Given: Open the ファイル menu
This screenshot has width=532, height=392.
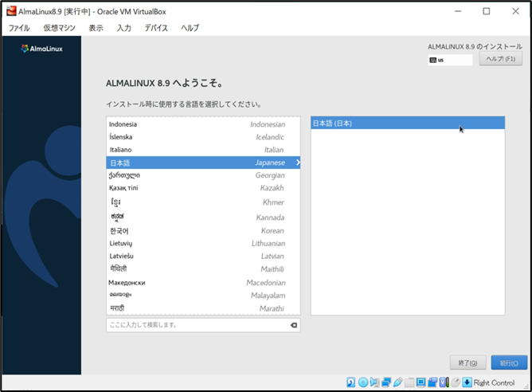Looking at the screenshot, I should click(x=19, y=28).
